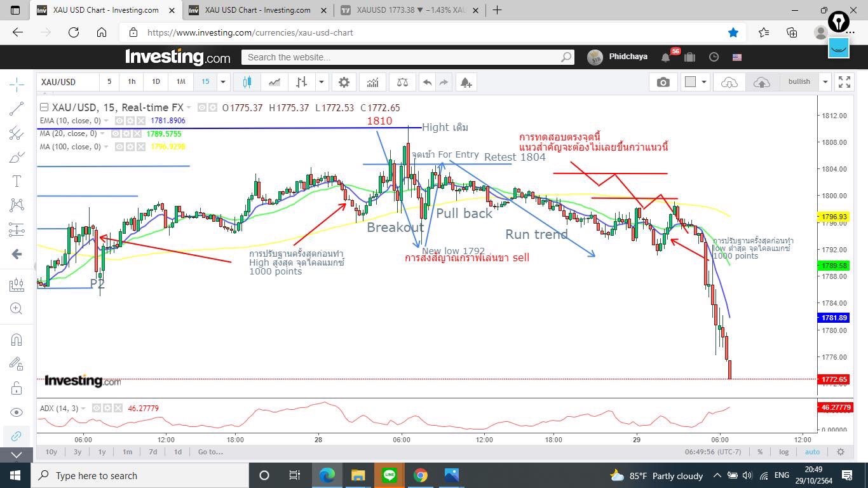Switch to 1D interval
868x488 pixels.
[x=156, y=82]
